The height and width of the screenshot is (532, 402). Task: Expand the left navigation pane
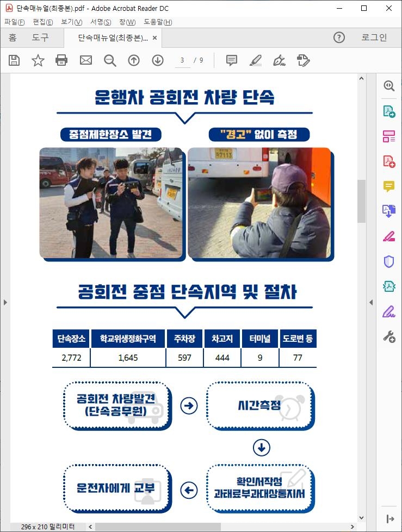coord(5,302)
